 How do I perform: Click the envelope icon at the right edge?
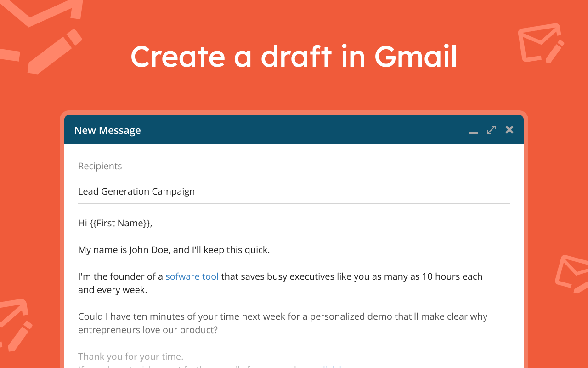click(572, 274)
